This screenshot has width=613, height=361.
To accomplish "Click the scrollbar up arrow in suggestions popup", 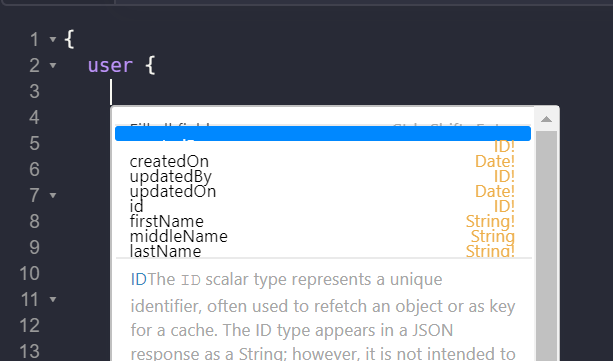I will coord(546,119).
